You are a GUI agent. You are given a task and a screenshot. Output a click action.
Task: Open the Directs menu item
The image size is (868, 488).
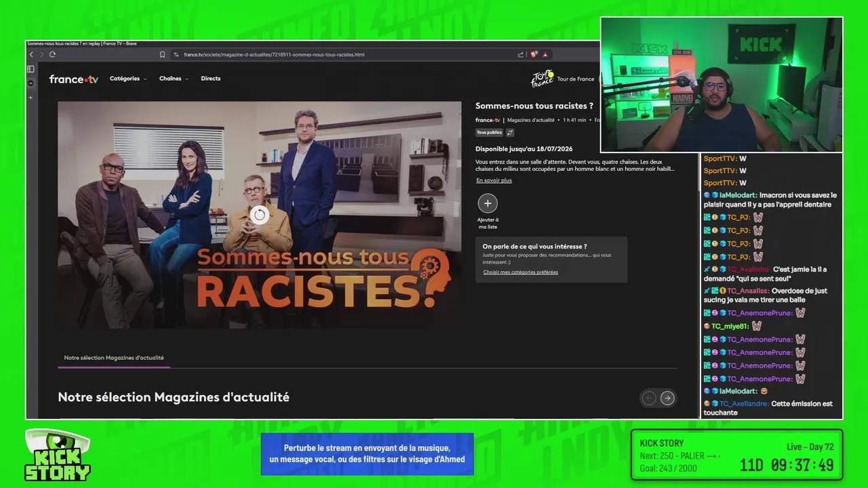point(210,79)
